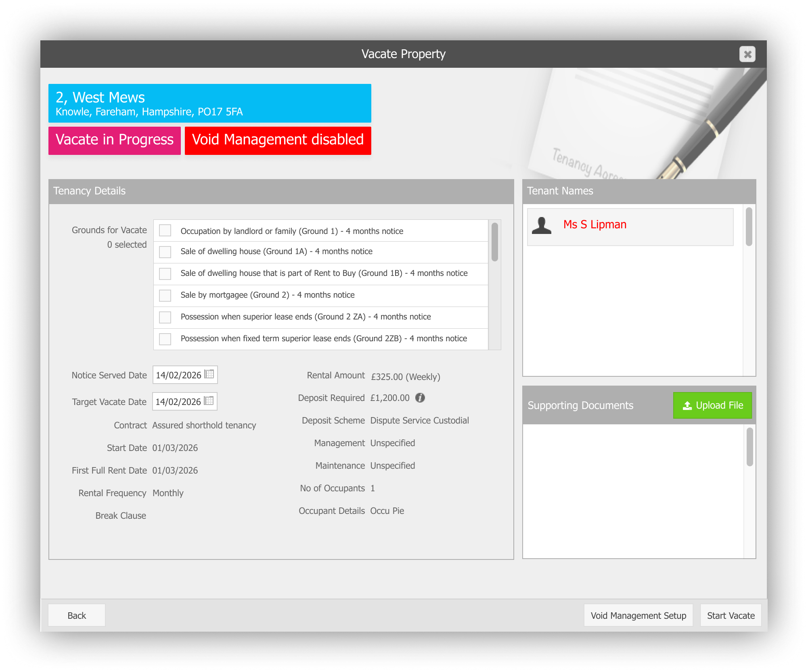The height and width of the screenshot is (672, 808).
Task: Click First Full Rent Date value
Action: 175,470
